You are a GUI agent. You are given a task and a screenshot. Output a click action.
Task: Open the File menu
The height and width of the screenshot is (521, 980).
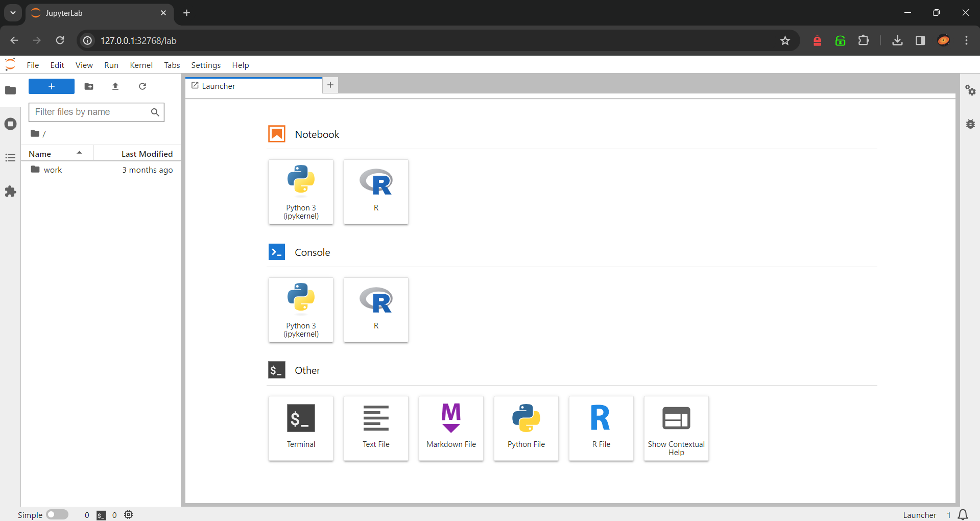pyautogui.click(x=33, y=65)
